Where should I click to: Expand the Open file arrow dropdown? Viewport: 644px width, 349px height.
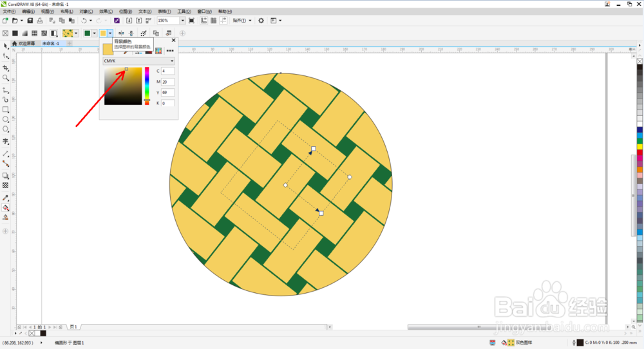pos(21,21)
